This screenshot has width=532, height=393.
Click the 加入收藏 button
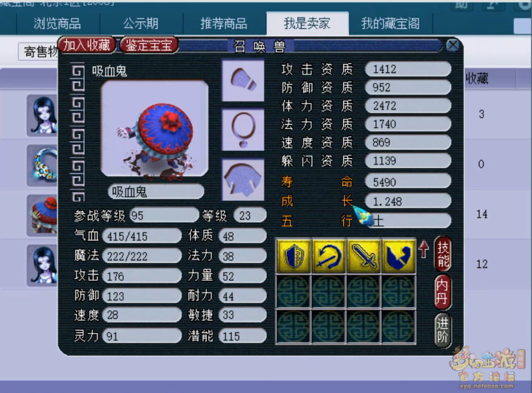[x=87, y=45]
